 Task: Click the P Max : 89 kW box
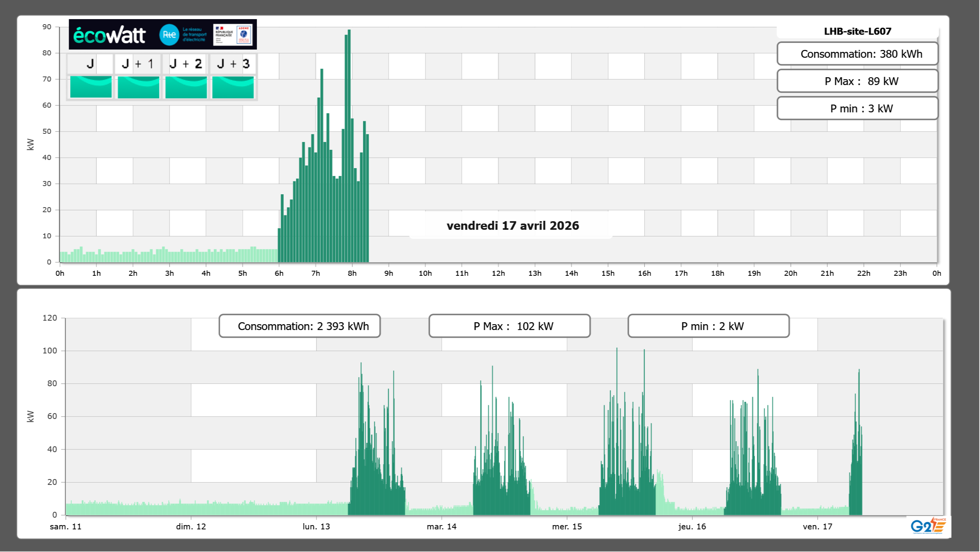pos(857,81)
